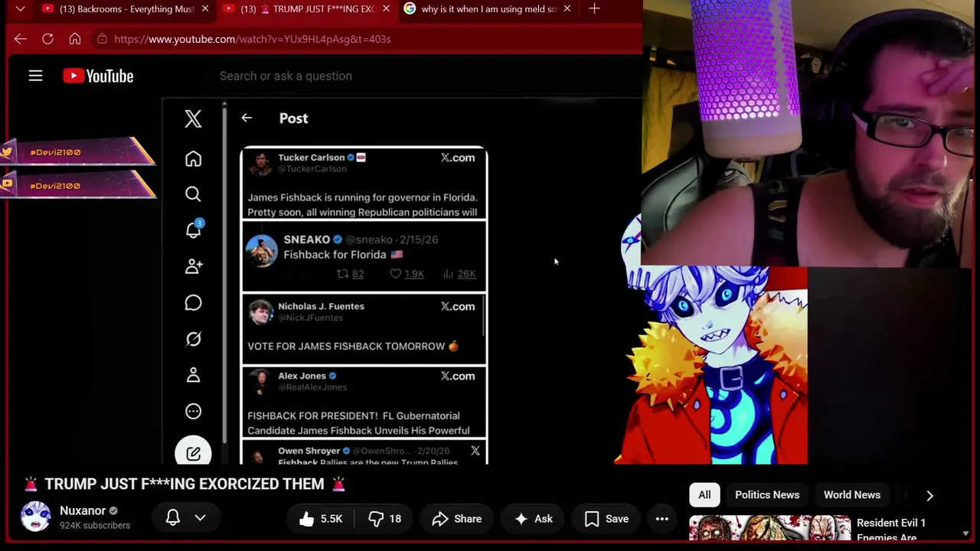
Task: Click the Tucker Carlson post name in the video
Action: pyautogui.click(x=311, y=158)
